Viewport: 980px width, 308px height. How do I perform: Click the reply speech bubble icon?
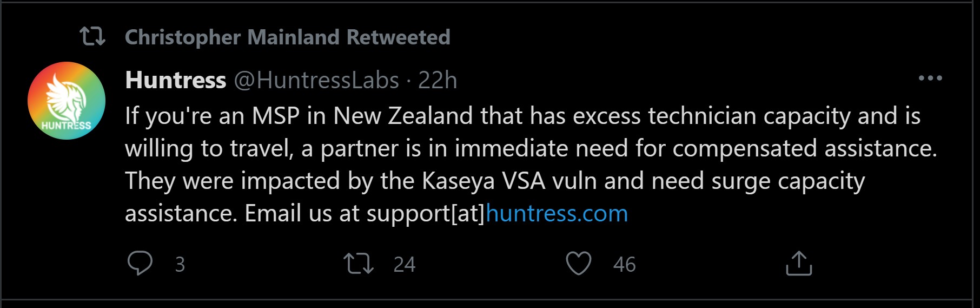coord(140,264)
